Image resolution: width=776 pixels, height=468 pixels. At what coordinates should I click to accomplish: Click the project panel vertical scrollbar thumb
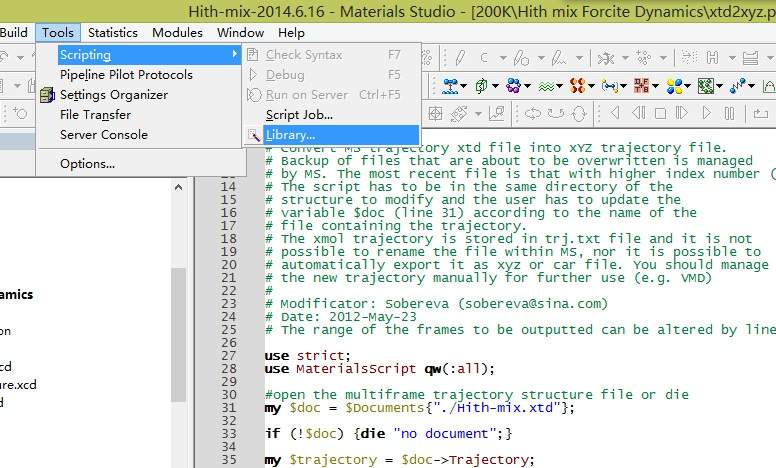(x=179, y=334)
